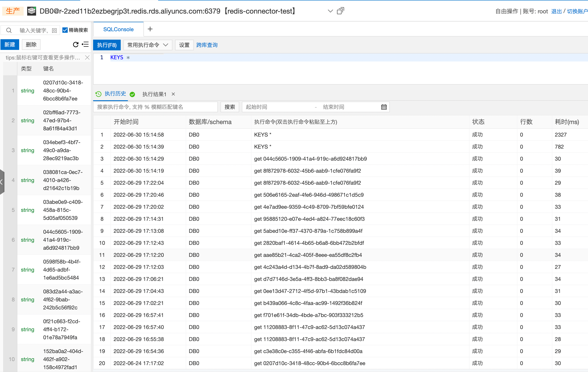Image resolution: width=588 pixels, height=372 pixels.
Task: Click history command get 8f872978 at 15:14:19
Action: tap(307, 171)
